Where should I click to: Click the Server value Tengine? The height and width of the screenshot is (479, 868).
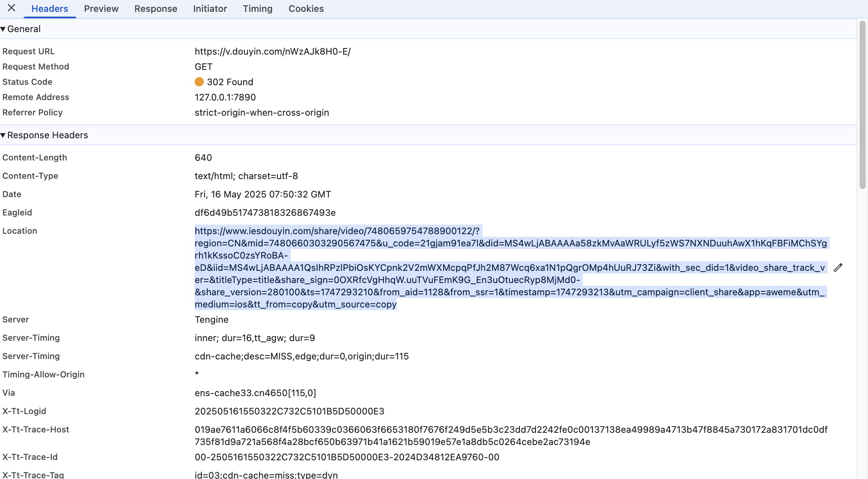click(211, 320)
